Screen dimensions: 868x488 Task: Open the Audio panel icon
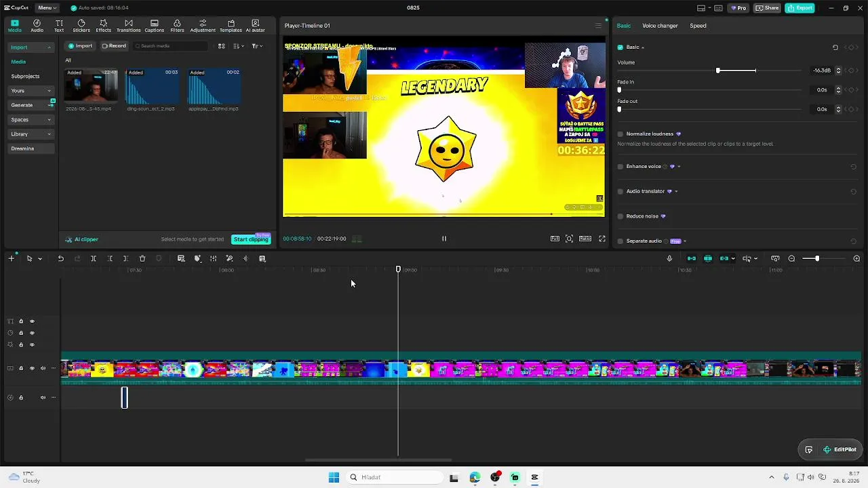pos(37,26)
